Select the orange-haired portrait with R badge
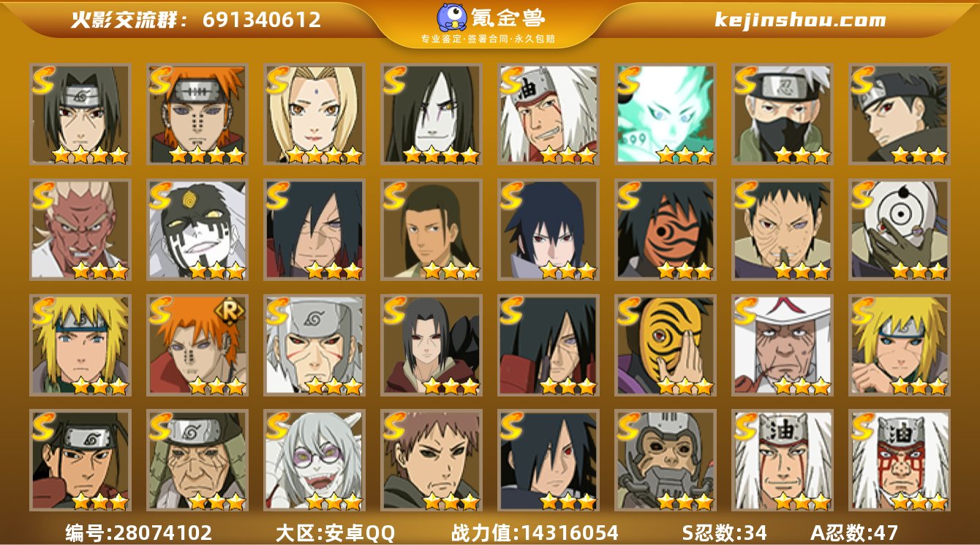Image resolution: width=980 pixels, height=545 pixels. [197, 345]
